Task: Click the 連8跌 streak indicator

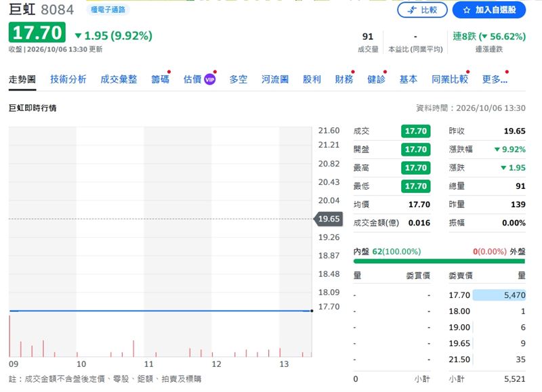Action: 488,37
